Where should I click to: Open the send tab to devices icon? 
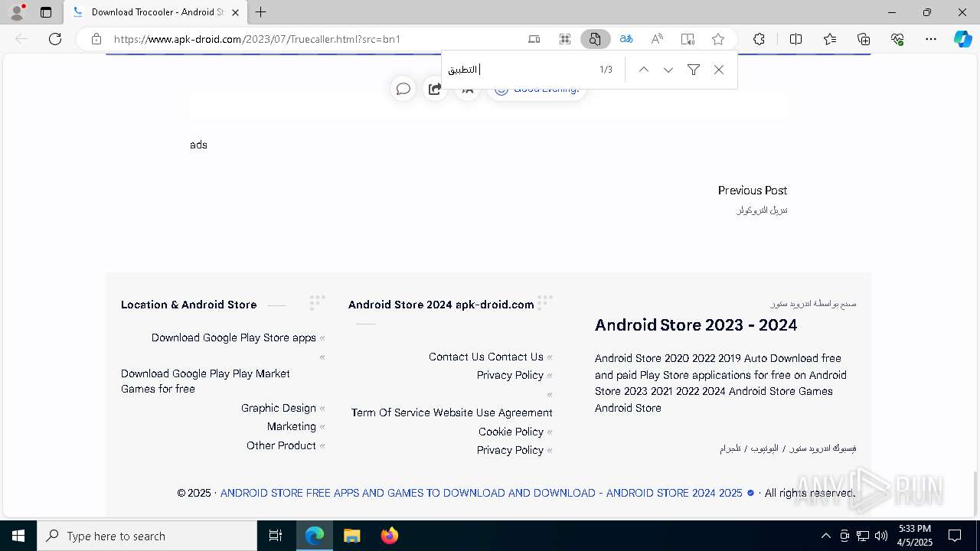[x=534, y=39]
